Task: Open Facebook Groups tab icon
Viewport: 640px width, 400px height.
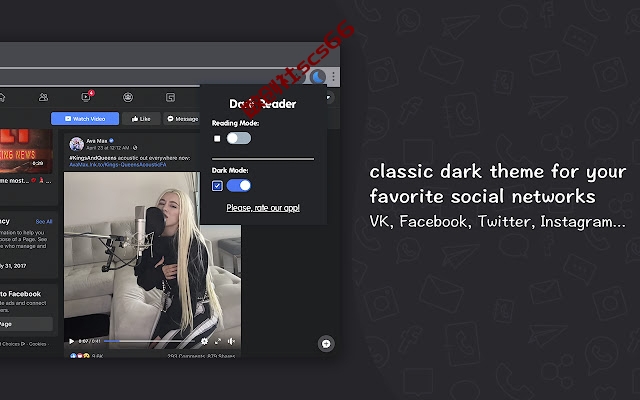Action: pyautogui.click(x=128, y=97)
